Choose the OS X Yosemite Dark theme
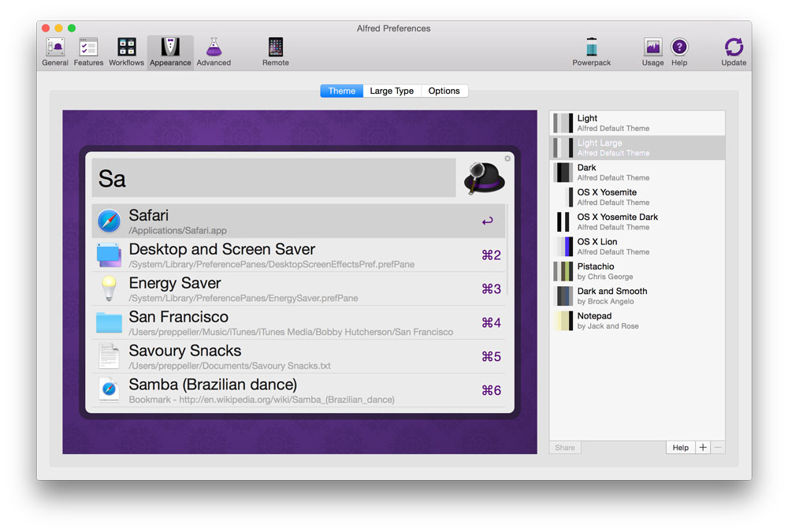788x532 pixels. (637, 221)
